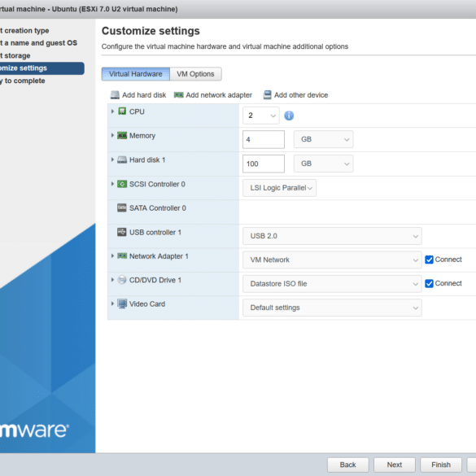Expand the Memory settings row
The width and height of the screenshot is (476, 476).
(x=112, y=135)
